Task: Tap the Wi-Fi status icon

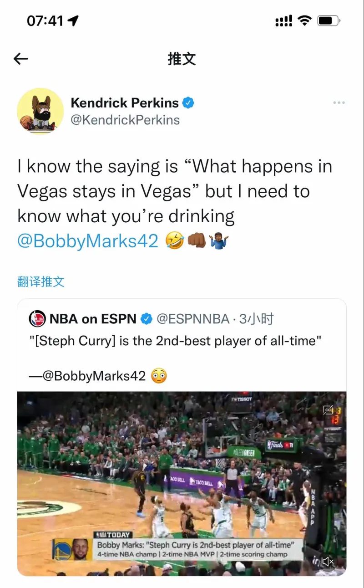Action: [304, 20]
